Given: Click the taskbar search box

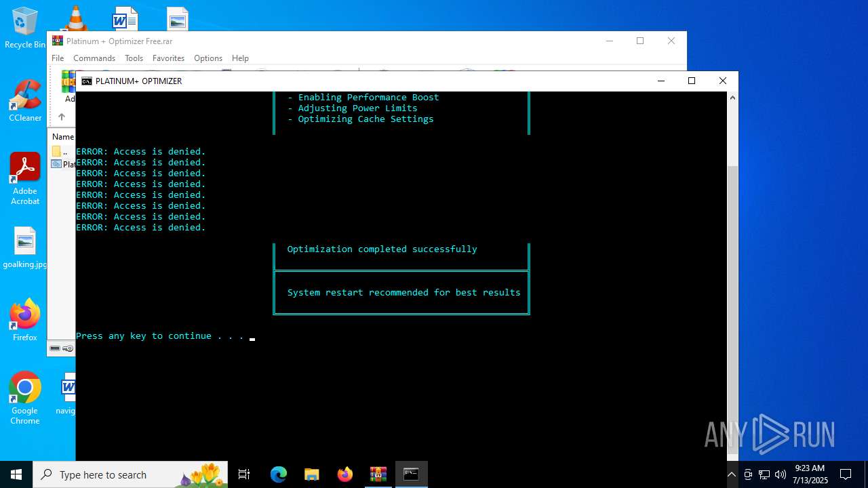Looking at the screenshot, I should pos(130,474).
